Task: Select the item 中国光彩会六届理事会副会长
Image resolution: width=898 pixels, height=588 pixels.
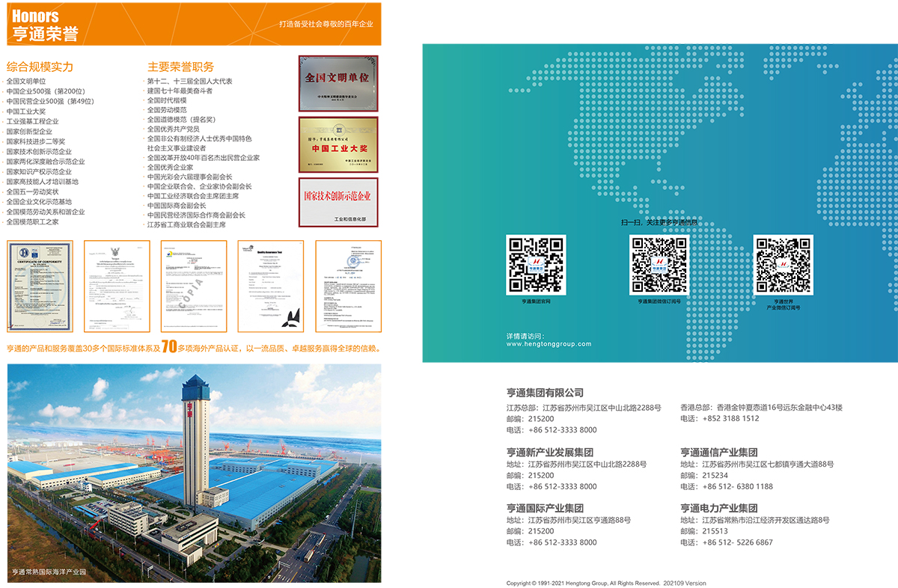Action: 189,177
